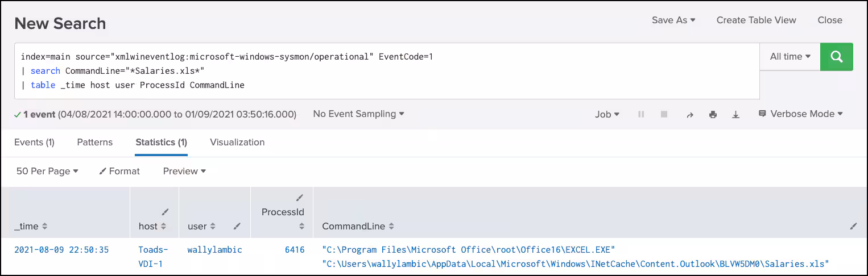Export results with the download icon
868x276 pixels.
coord(735,114)
